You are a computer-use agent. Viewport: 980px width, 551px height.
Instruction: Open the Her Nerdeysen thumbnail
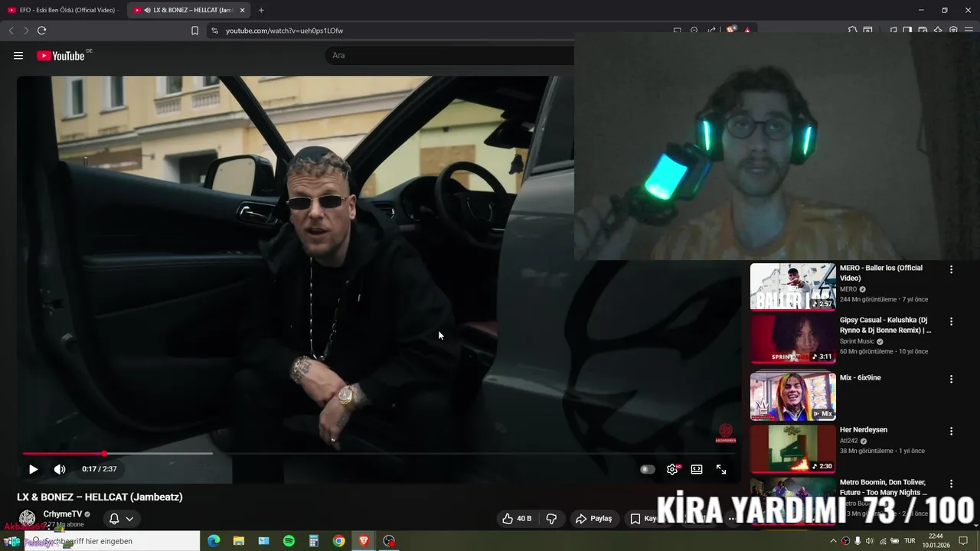tap(792, 448)
